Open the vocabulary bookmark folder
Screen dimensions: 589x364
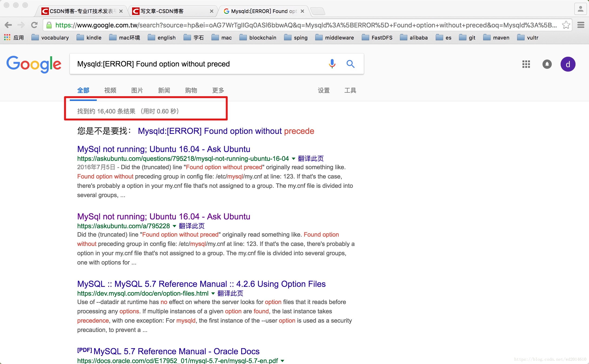[x=50, y=38]
